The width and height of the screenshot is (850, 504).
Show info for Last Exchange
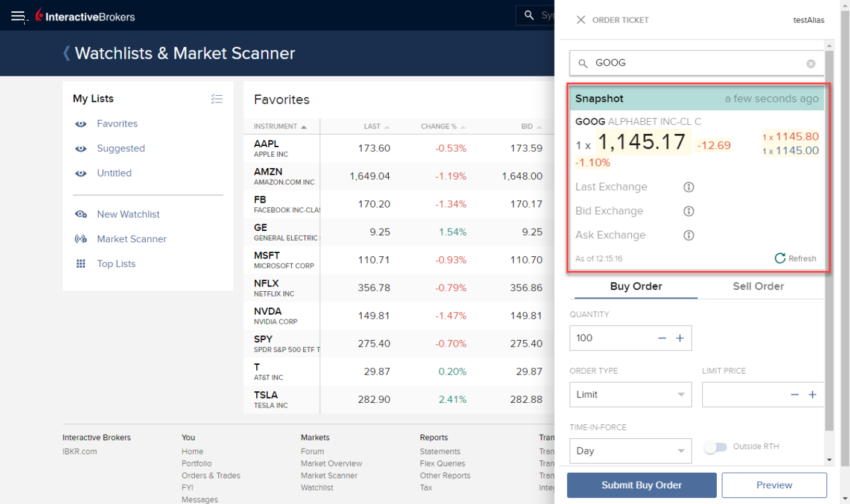pyautogui.click(x=688, y=187)
